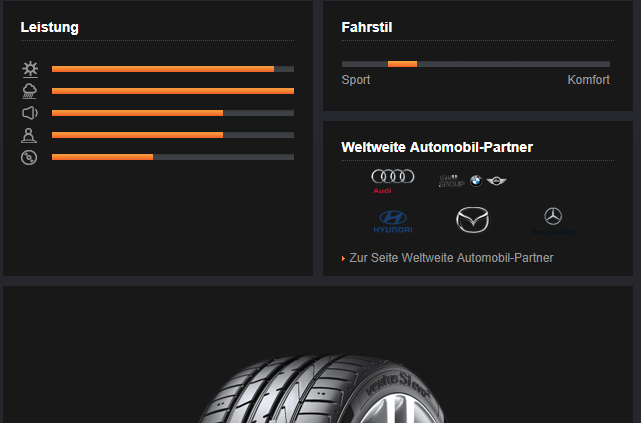This screenshot has height=423, width=641.
Task: Click the Mazda logo
Action: click(x=473, y=220)
